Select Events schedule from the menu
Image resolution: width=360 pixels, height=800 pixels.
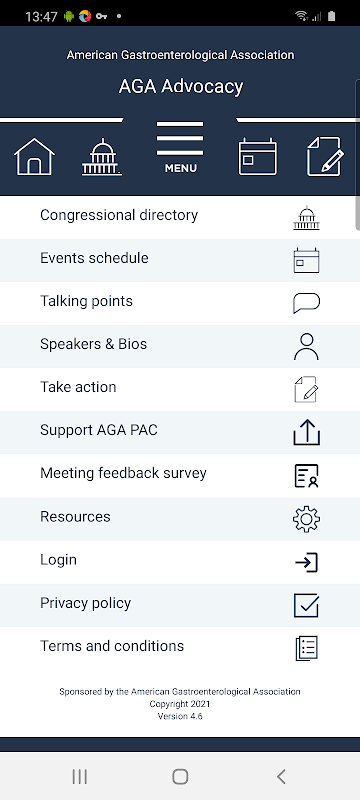click(180, 260)
